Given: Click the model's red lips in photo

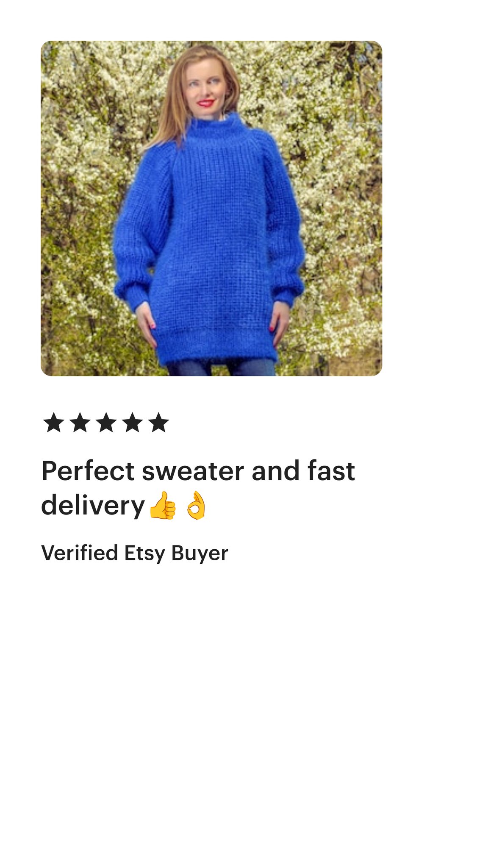Looking at the screenshot, I should 206,103.
